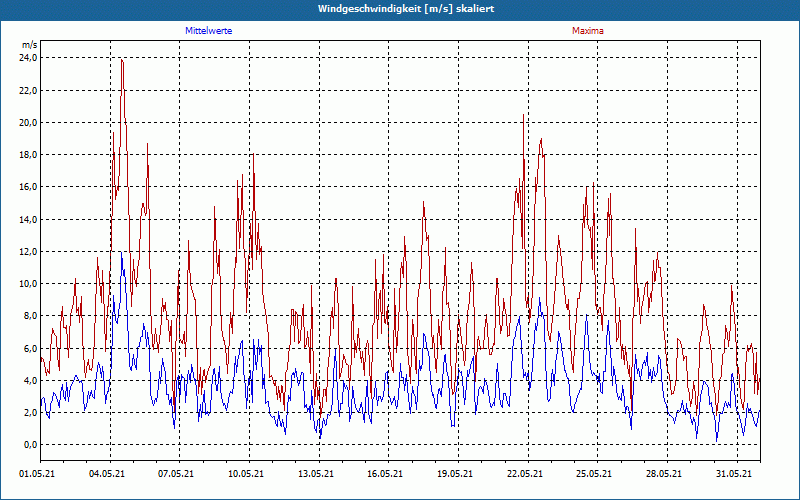The width and height of the screenshot is (800, 500).
Task: Click the 0,0 y-axis value
Action: (x=30, y=445)
